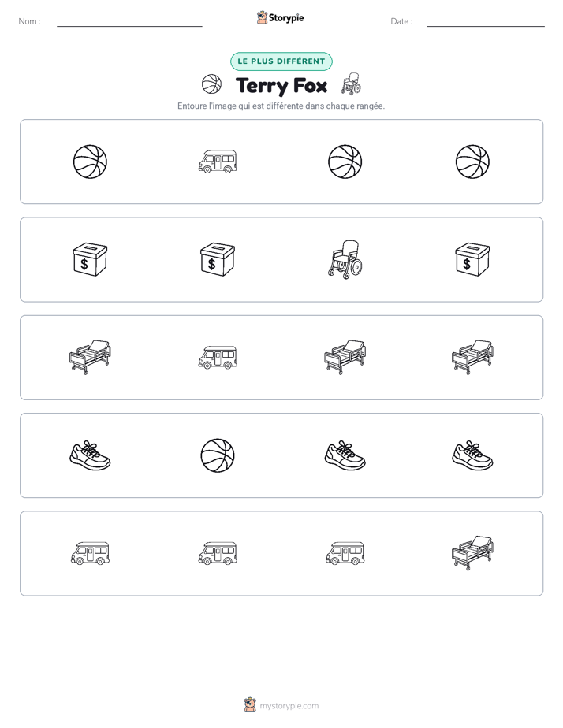The width and height of the screenshot is (563, 728).
Task: Click the Date line field
Action: tap(486, 22)
